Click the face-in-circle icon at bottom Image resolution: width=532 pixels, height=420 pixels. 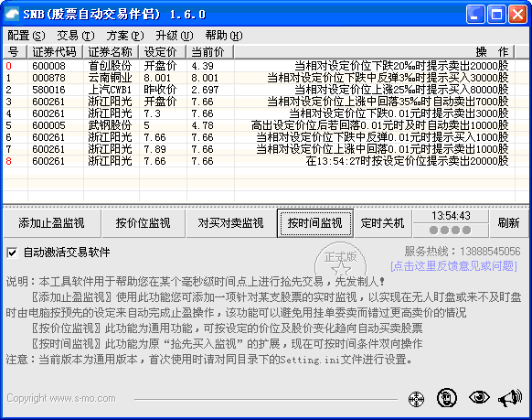click(446, 398)
